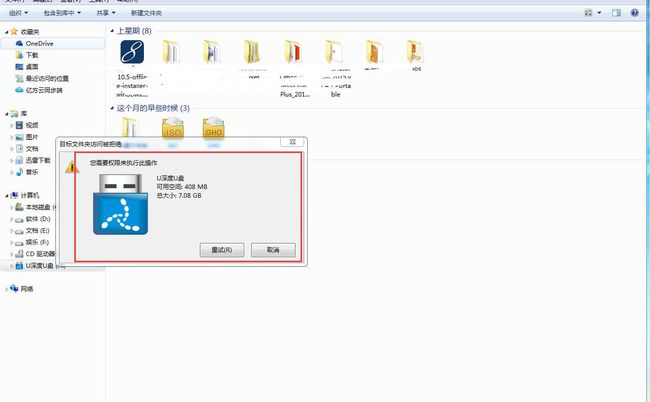Toggle the preview pane icon

pos(616,13)
